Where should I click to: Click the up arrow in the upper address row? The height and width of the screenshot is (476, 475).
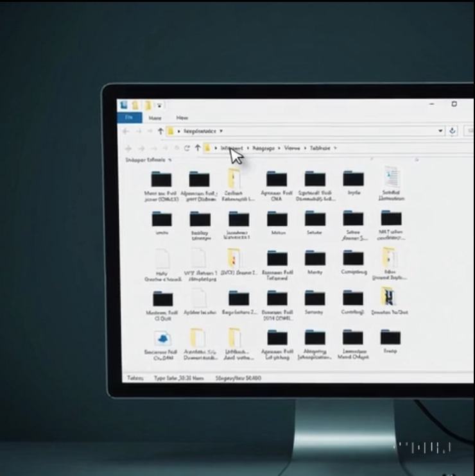click(x=160, y=131)
